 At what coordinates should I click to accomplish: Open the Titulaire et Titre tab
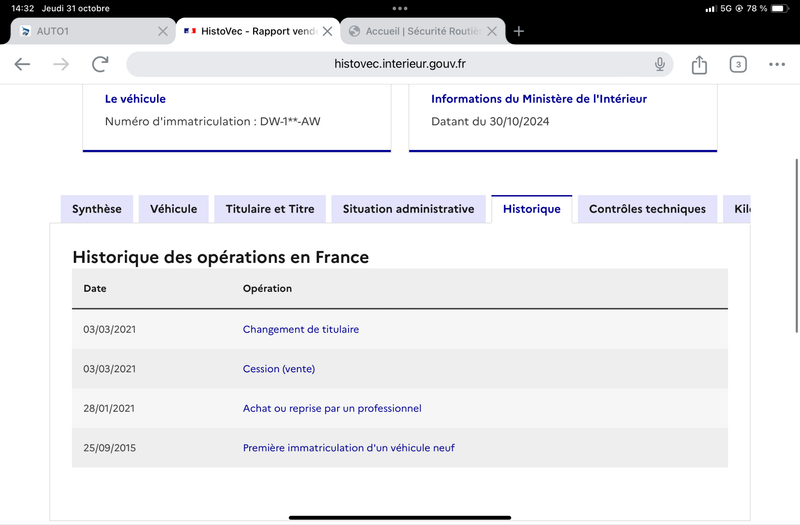270,209
